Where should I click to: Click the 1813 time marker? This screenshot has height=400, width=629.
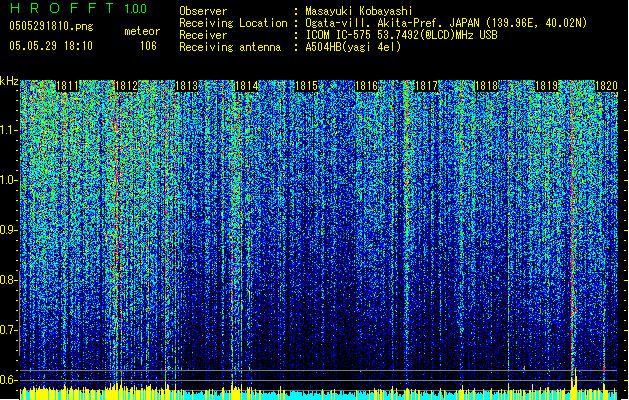pos(187,86)
